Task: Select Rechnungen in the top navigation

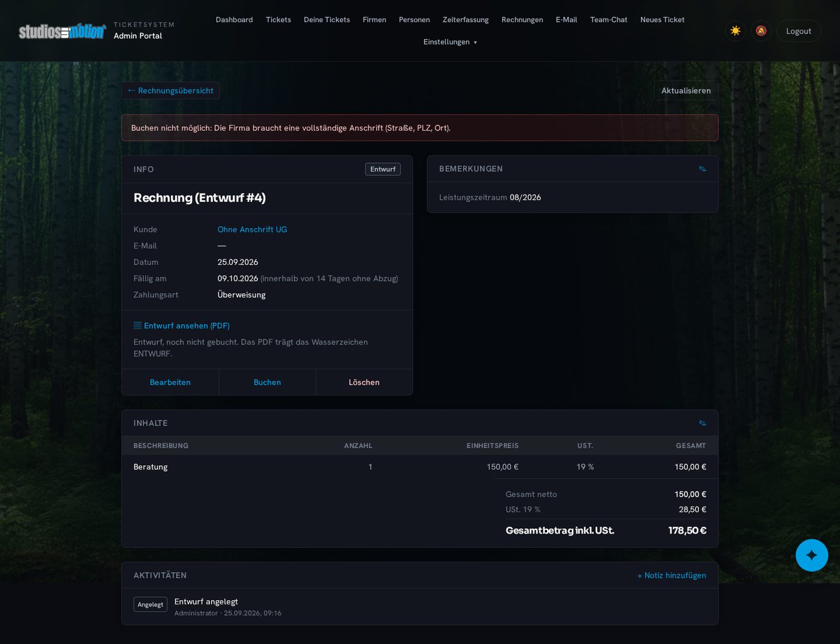Action: point(522,20)
